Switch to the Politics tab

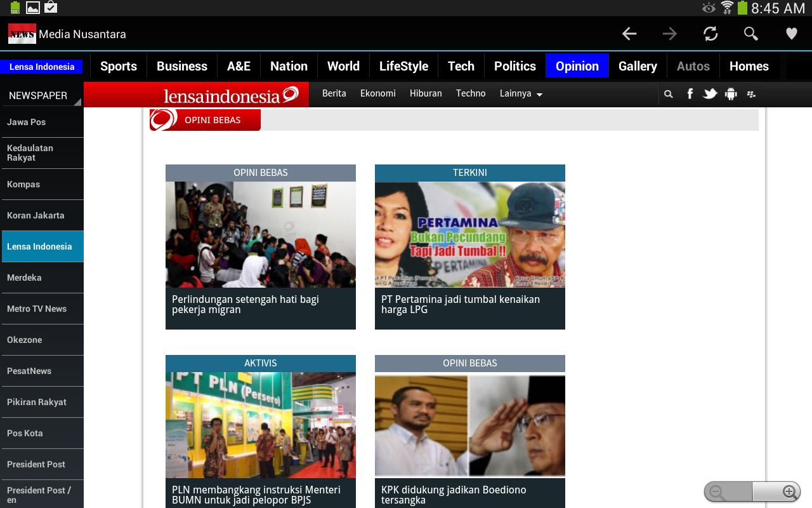tap(515, 66)
